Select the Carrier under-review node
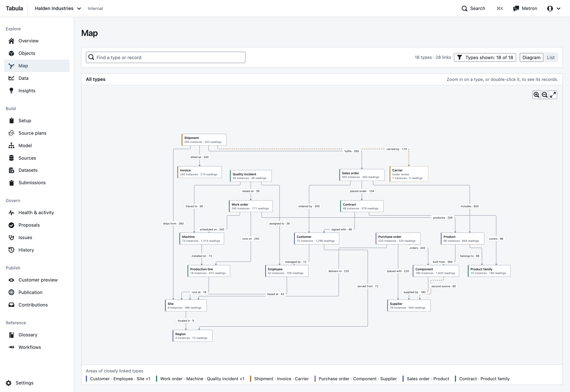This screenshot has width=570, height=392. 409,174
